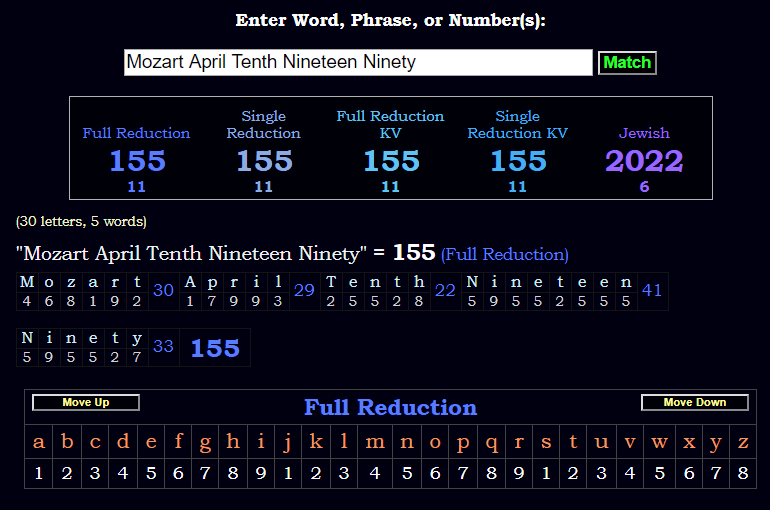Image resolution: width=770 pixels, height=510 pixels.
Task: Select the Full Reduction cipher result 155
Action: pyautogui.click(x=137, y=161)
